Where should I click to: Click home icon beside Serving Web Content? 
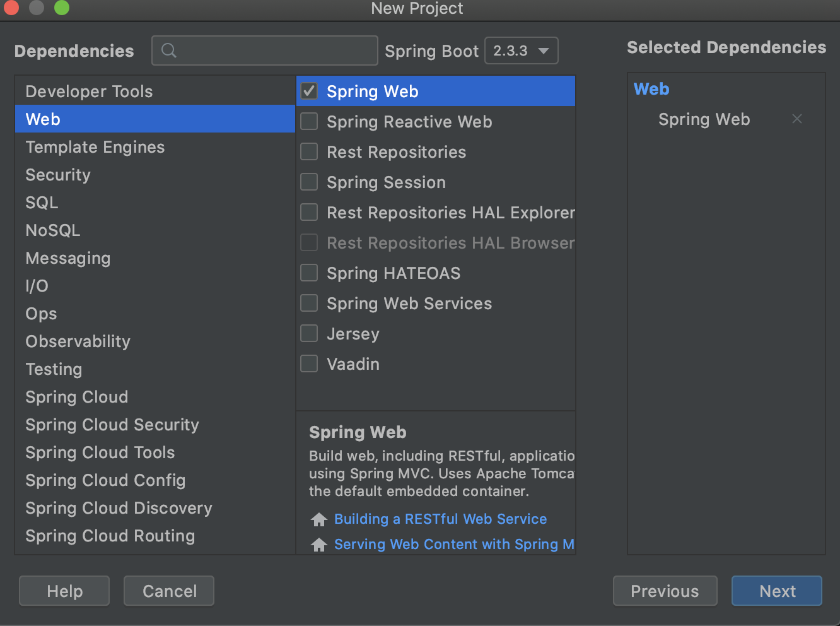coord(319,545)
